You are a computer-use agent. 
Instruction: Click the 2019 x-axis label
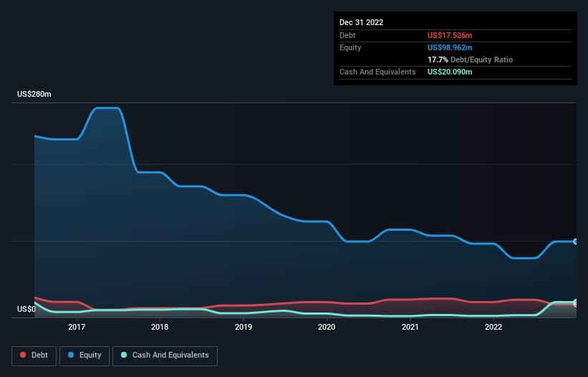[x=244, y=327]
